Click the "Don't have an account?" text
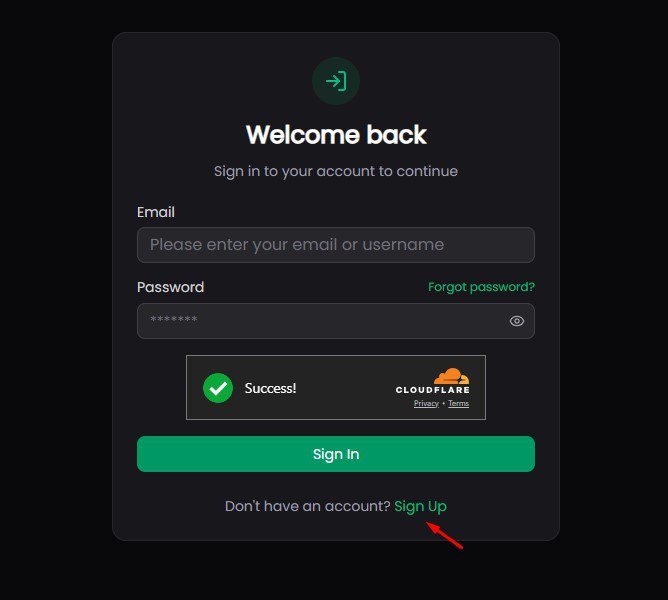Screen dimensions: 668x600 (x=307, y=506)
